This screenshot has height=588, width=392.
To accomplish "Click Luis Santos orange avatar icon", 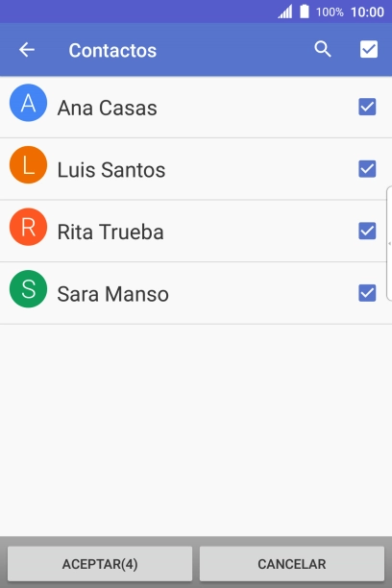I will click(x=28, y=164).
